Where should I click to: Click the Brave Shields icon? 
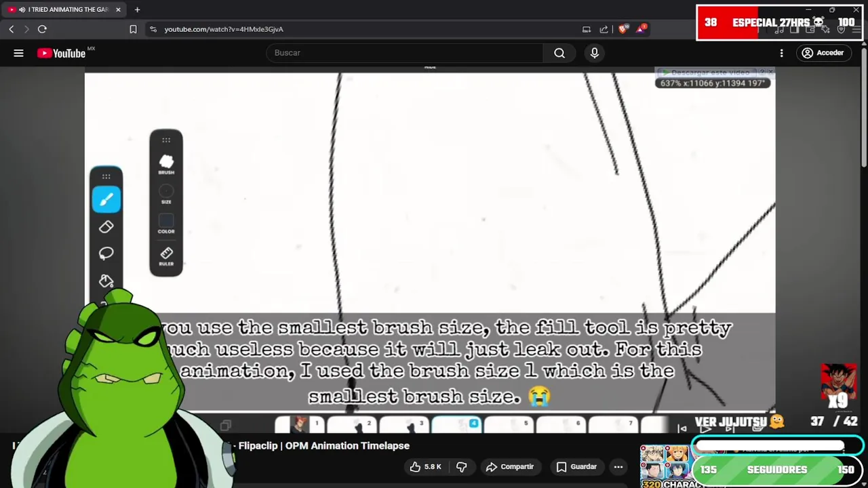pos(623,29)
